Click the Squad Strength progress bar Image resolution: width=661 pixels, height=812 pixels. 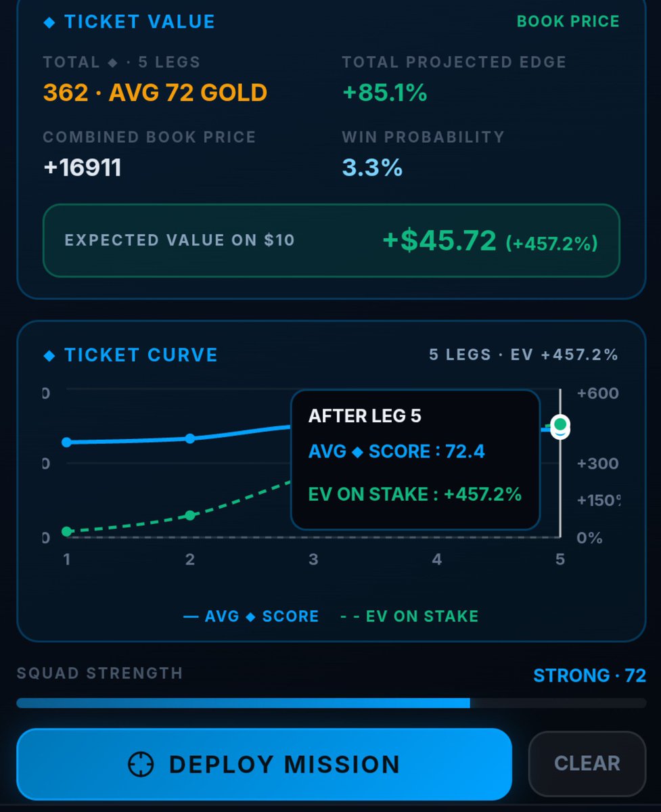point(332,703)
